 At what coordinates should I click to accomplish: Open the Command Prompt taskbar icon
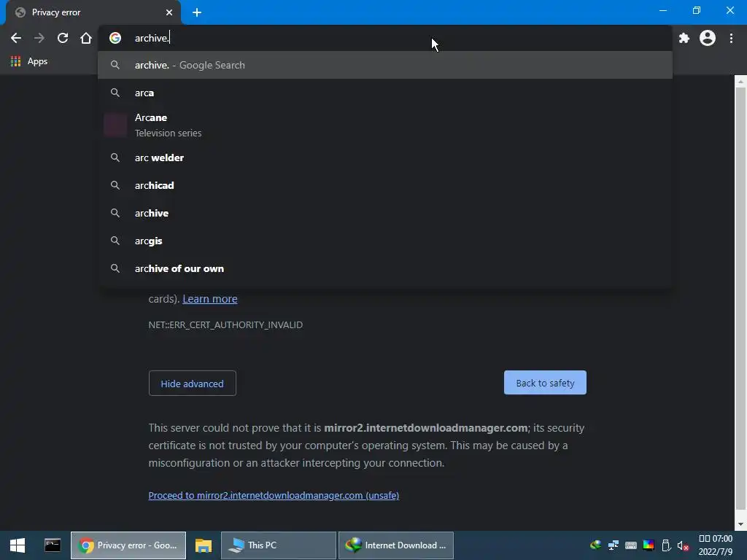click(x=53, y=545)
